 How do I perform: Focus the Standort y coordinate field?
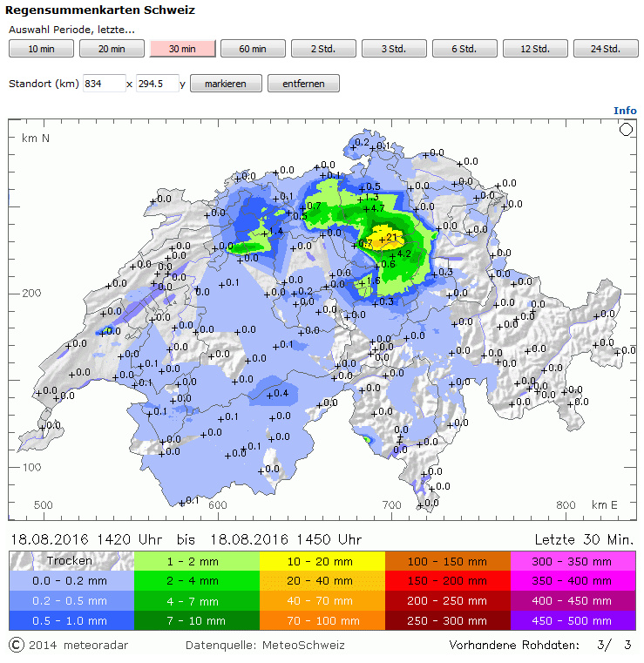[x=158, y=84]
